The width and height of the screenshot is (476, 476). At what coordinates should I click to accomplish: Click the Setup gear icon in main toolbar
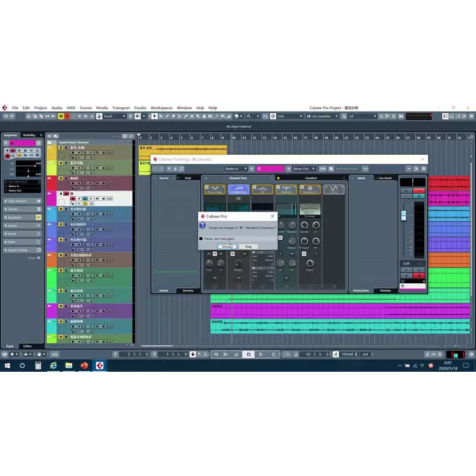471,116
